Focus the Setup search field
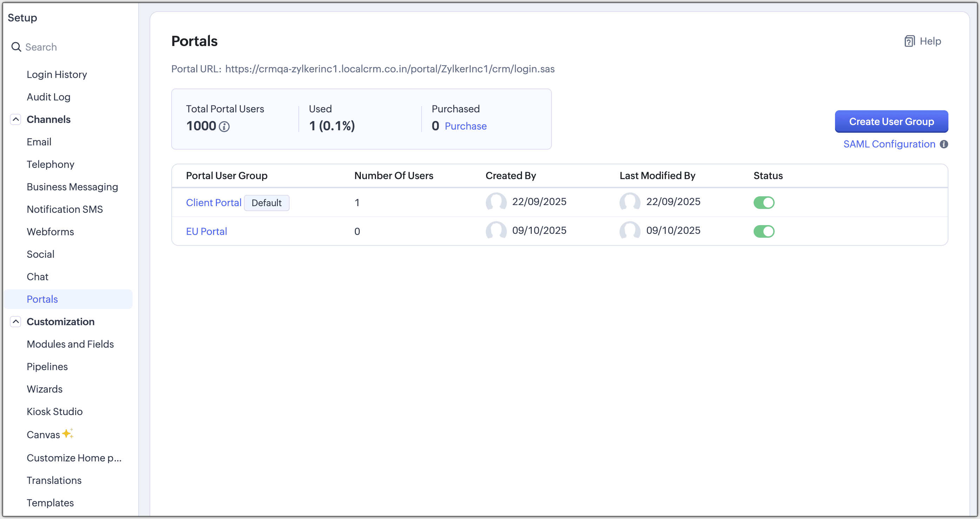 coord(68,47)
